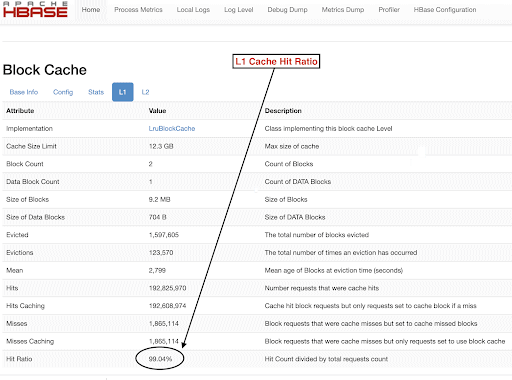This screenshot has width=512, height=380.
Task: Select the Misses Caching attribute
Action: tap(30, 341)
